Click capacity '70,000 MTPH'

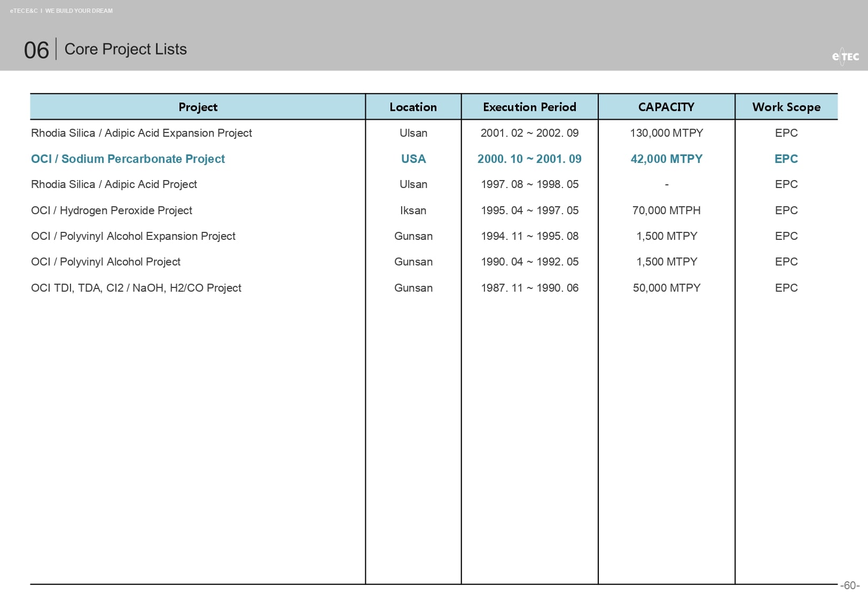(667, 210)
